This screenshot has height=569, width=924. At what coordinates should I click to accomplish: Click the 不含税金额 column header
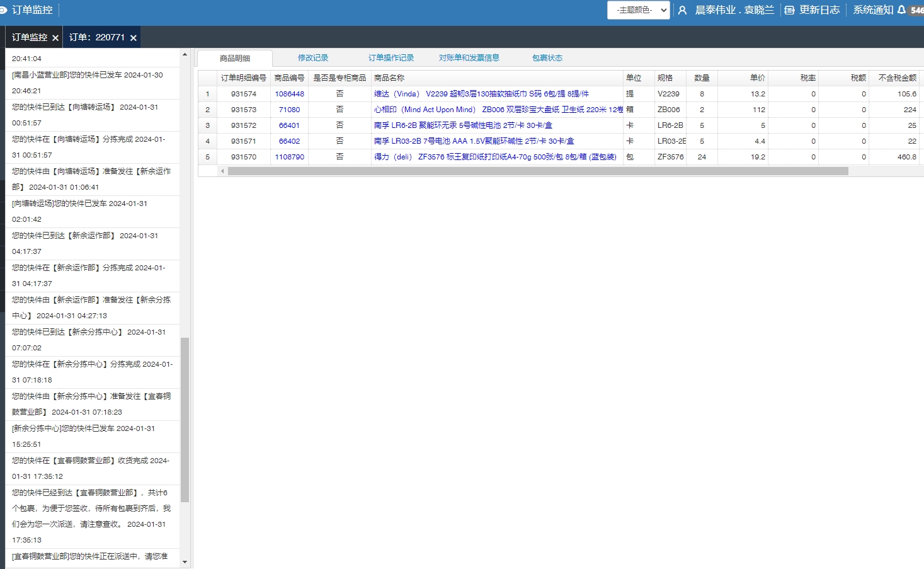click(x=894, y=78)
